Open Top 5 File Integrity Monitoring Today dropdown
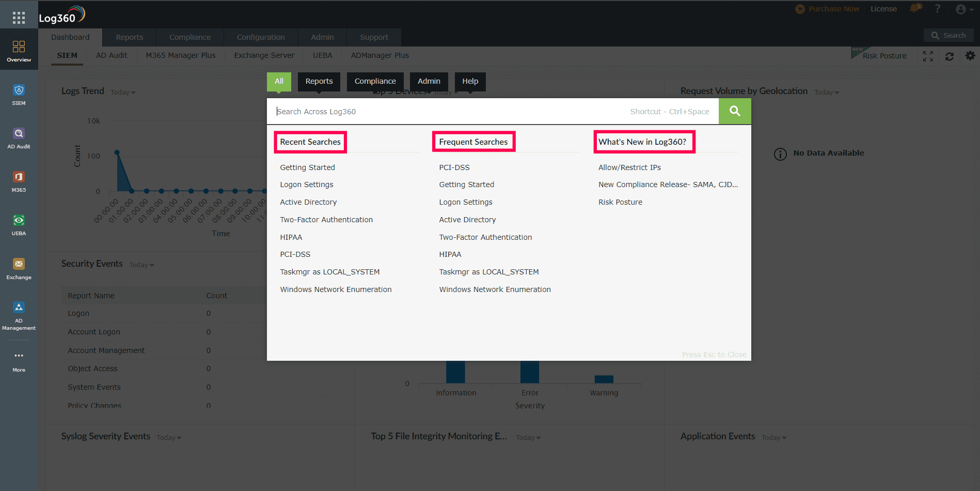 click(528, 438)
